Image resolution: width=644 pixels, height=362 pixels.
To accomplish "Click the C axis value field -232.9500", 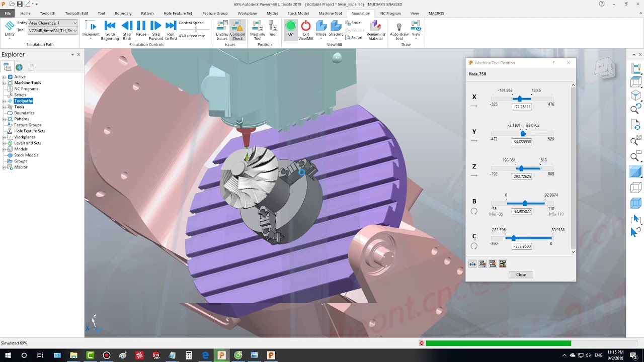I will click(x=522, y=246).
